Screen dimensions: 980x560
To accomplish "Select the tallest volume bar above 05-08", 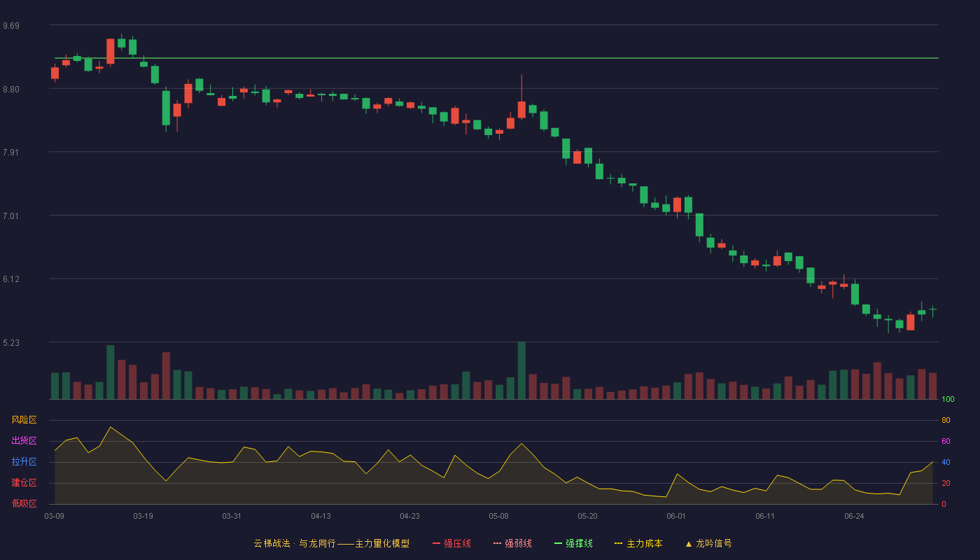I will tap(521, 370).
